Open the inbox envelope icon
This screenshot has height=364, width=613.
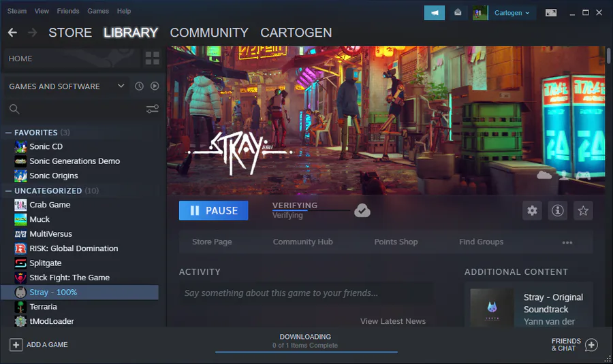pos(458,13)
